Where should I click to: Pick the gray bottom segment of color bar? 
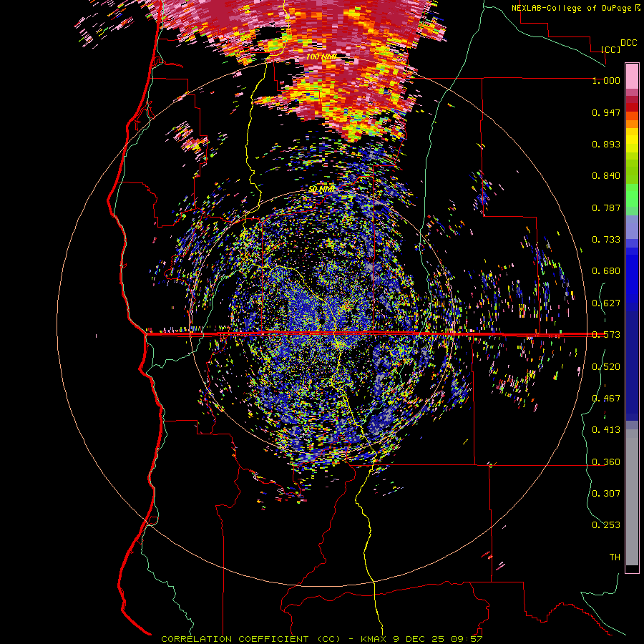(x=632, y=497)
